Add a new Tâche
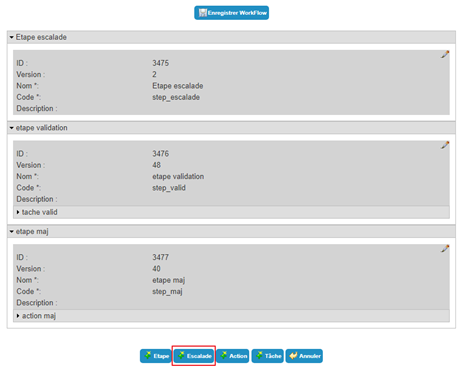 (x=268, y=356)
